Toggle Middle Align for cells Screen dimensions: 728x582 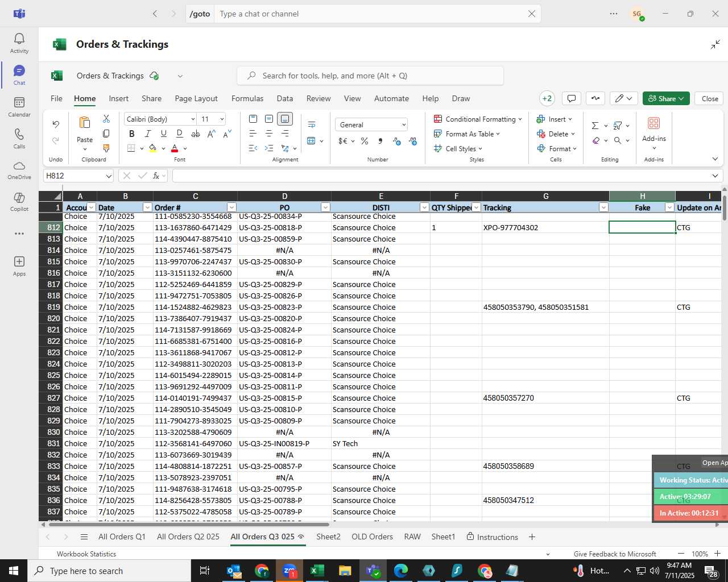269,119
